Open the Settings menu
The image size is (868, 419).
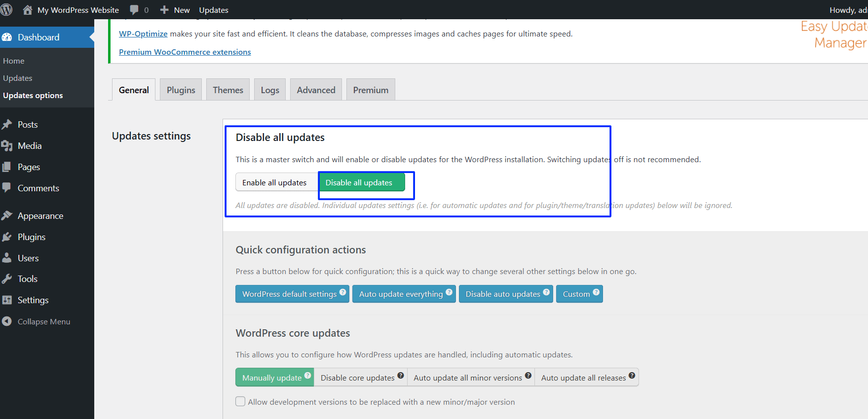[47, 300]
